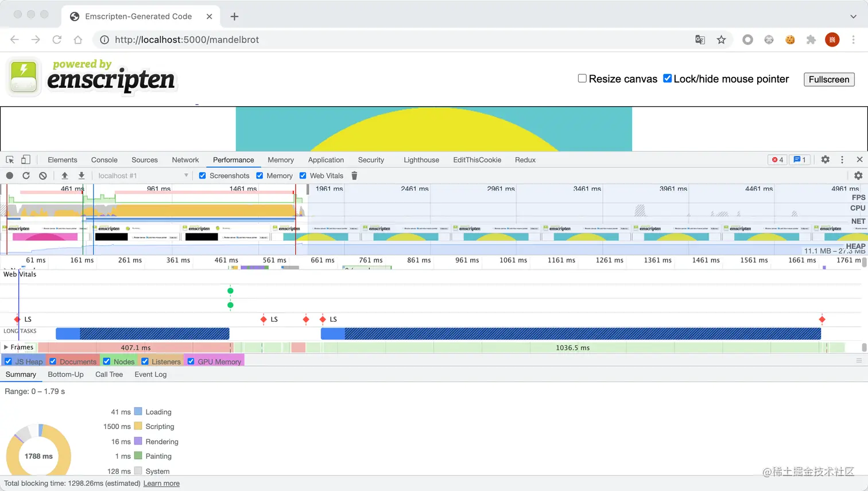Image resolution: width=868 pixels, height=491 pixels.
Task: Switch to the Network tab
Action: pos(185,160)
